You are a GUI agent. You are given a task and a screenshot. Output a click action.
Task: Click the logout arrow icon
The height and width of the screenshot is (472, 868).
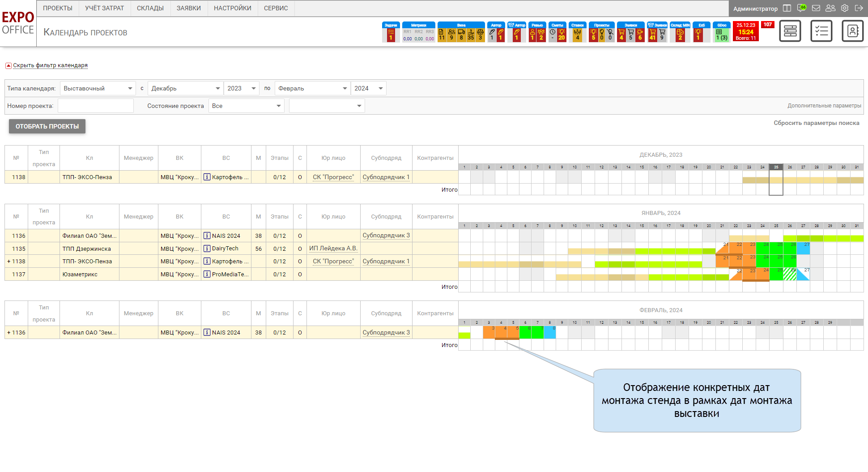point(859,8)
